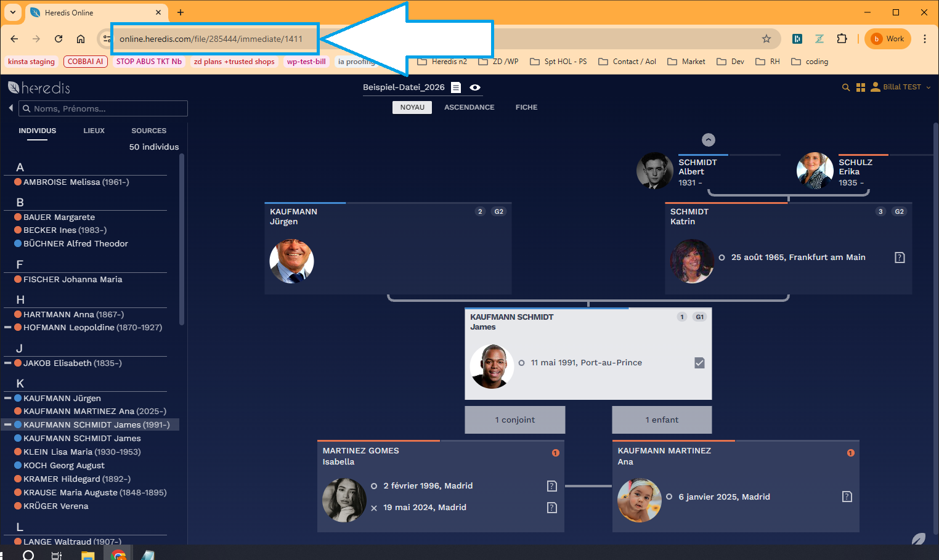Click question icon beside Isabella's 19 mai 2024

552,508
